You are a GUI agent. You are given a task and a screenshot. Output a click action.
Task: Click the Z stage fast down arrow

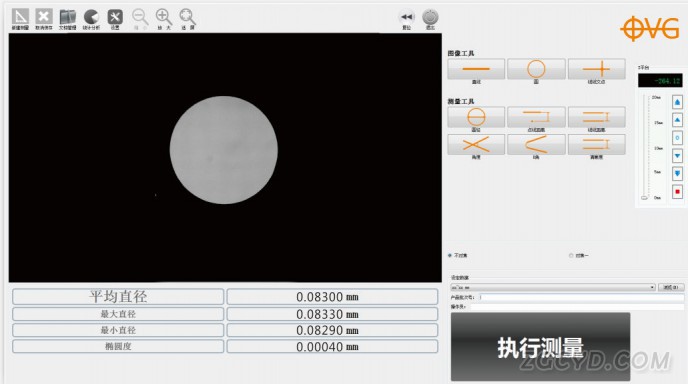click(677, 174)
